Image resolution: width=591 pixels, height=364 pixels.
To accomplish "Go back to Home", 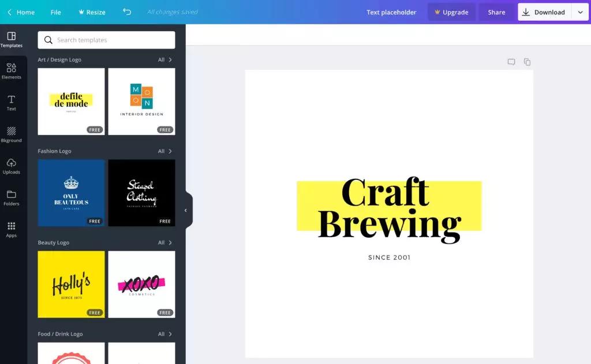I will [x=21, y=12].
